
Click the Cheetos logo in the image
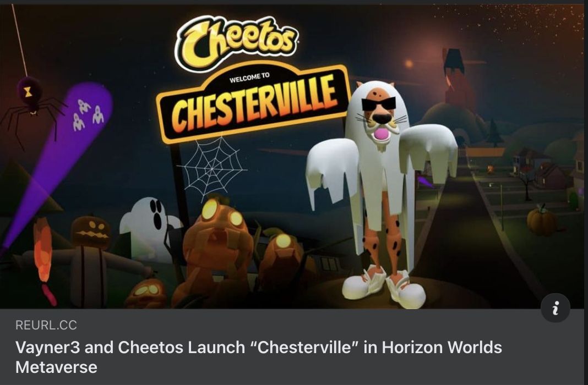(x=236, y=42)
